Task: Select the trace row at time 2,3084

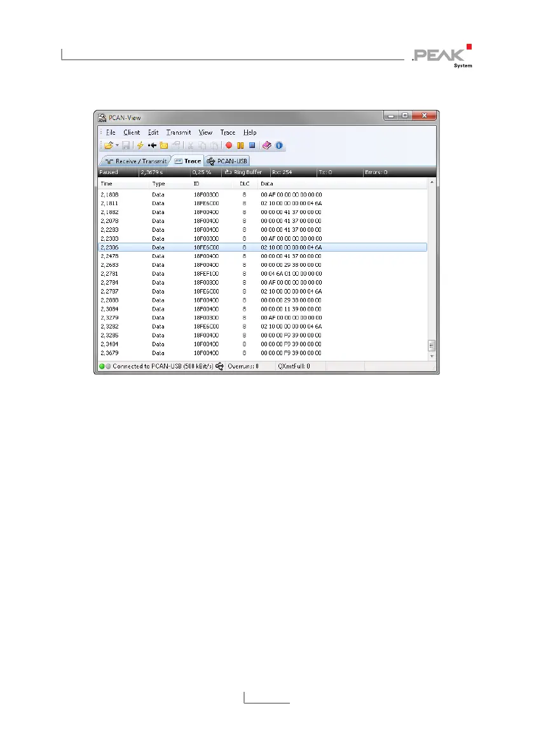Action: tap(263, 309)
